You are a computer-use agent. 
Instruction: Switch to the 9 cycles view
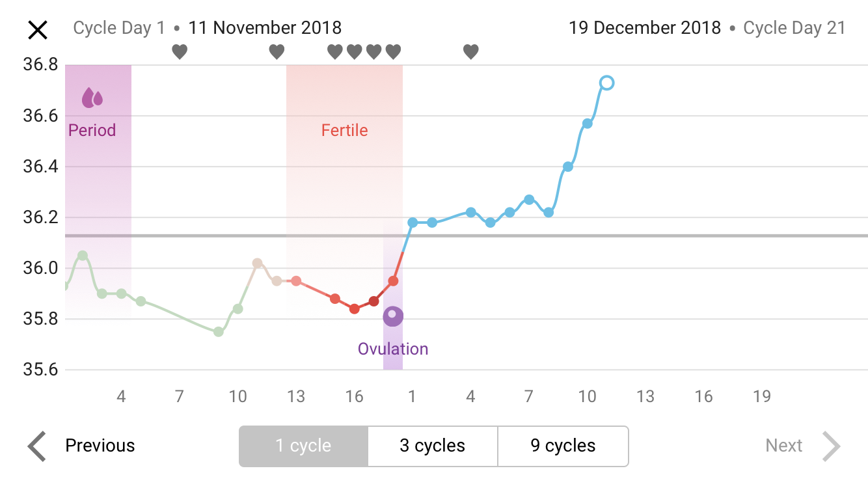[x=563, y=446]
